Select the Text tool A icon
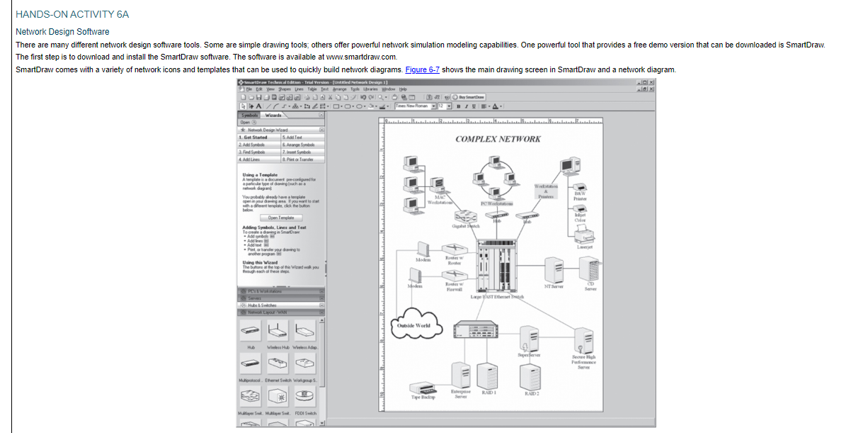 [258, 106]
